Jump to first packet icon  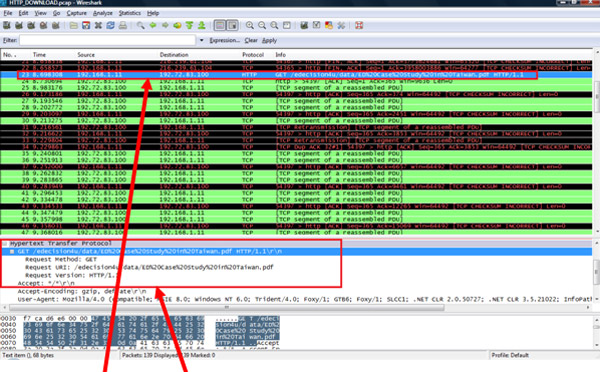click(189, 26)
